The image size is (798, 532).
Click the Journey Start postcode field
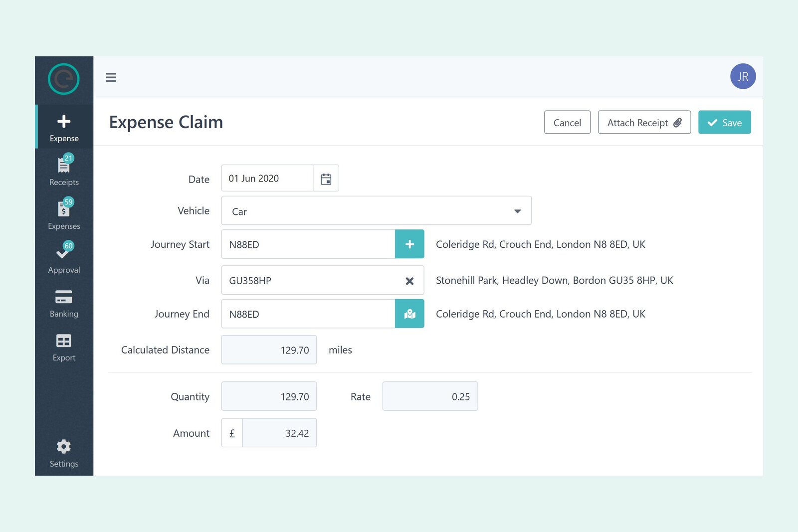[x=308, y=244]
